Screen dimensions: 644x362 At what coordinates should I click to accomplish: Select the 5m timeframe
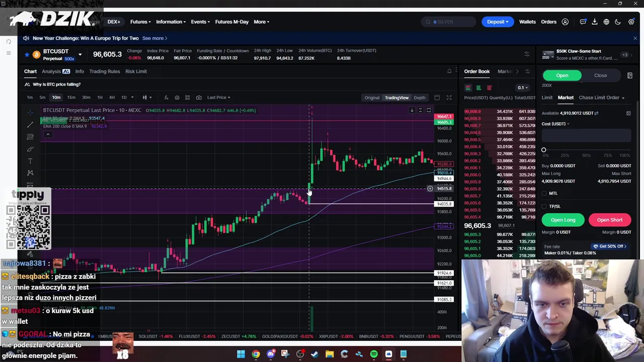[42, 98]
